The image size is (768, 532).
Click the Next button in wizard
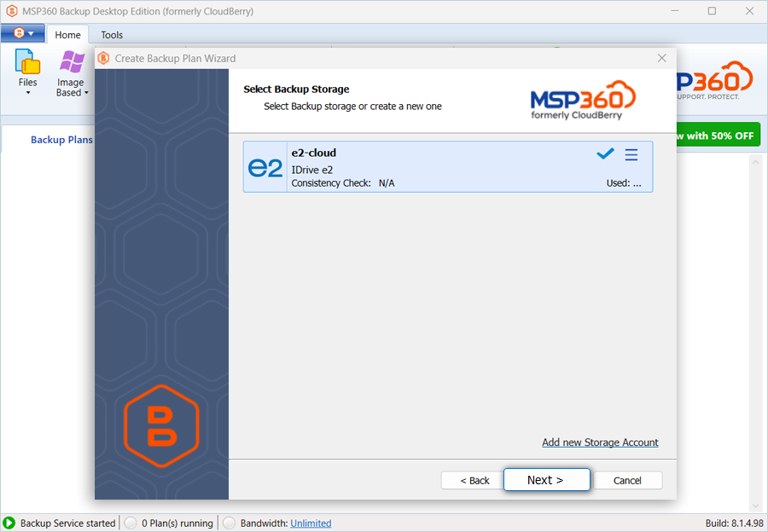(x=546, y=480)
